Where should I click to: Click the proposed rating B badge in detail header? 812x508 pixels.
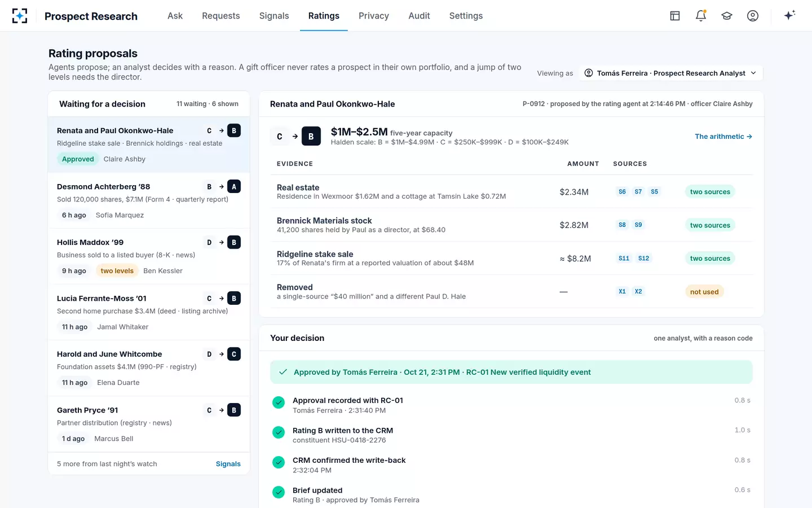(x=311, y=137)
